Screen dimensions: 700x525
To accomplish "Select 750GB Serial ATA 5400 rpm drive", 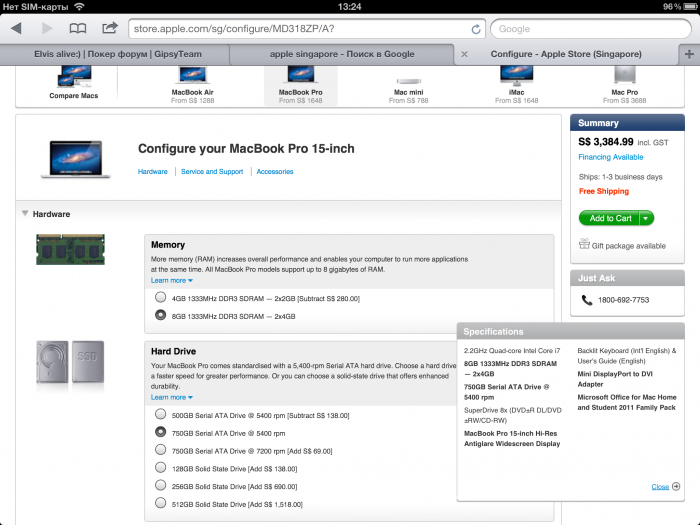I will (161, 432).
